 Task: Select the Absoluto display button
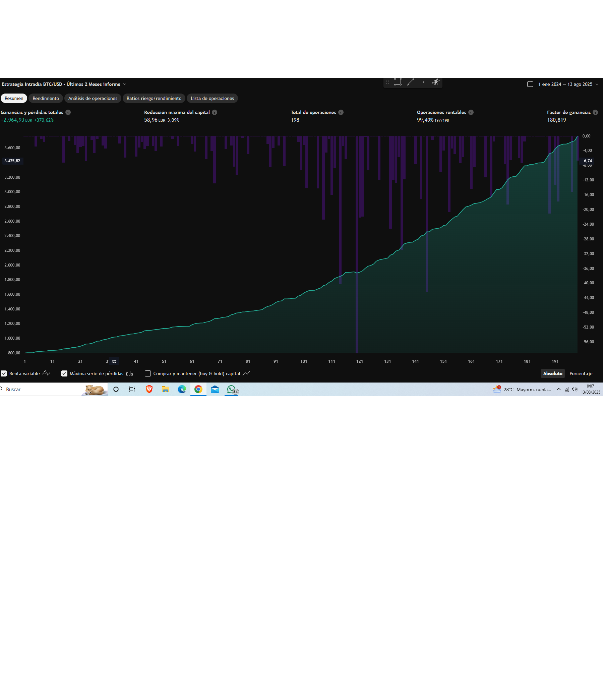pos(553,374)
